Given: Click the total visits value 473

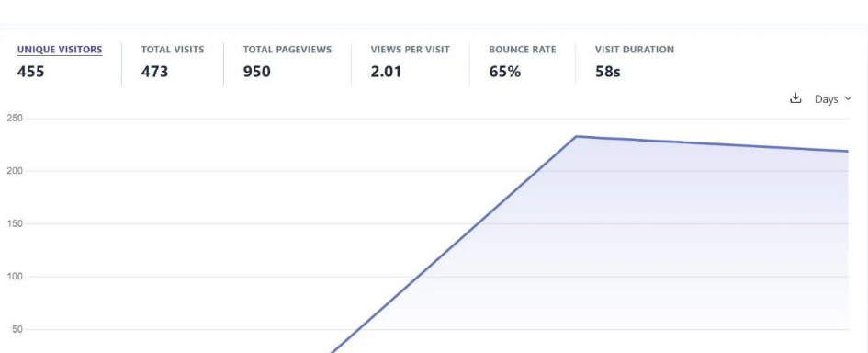Looking at the screenshot, I should point(154,72).
